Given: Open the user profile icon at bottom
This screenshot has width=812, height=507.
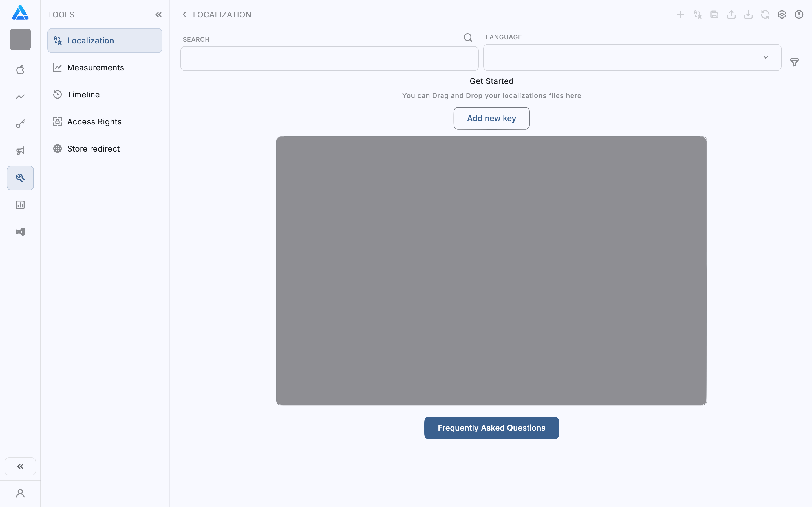Looking at the screenshot, I should [20, 493].
